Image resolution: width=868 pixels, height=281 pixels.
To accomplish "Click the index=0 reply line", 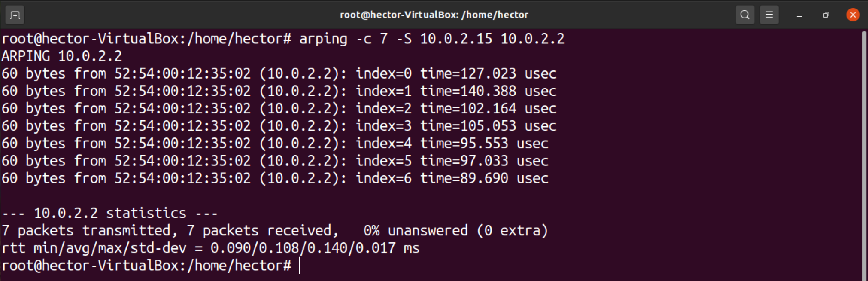I will 279,73.
